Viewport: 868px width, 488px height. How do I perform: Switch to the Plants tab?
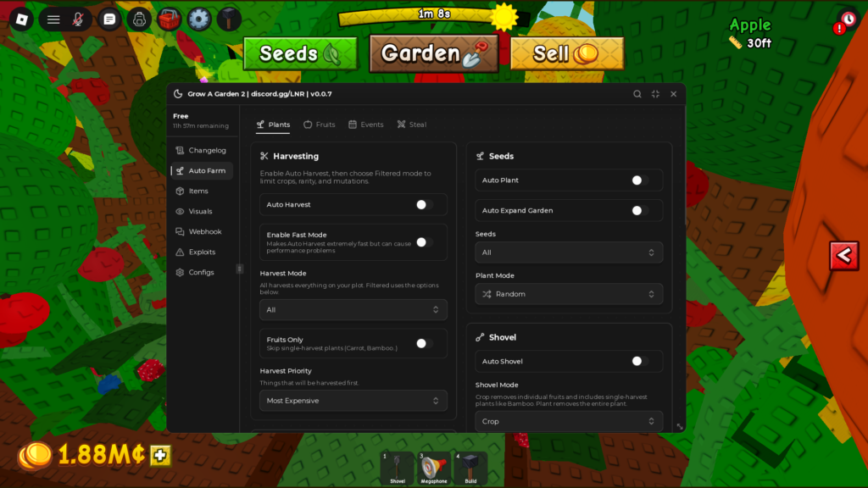(274, 125)
